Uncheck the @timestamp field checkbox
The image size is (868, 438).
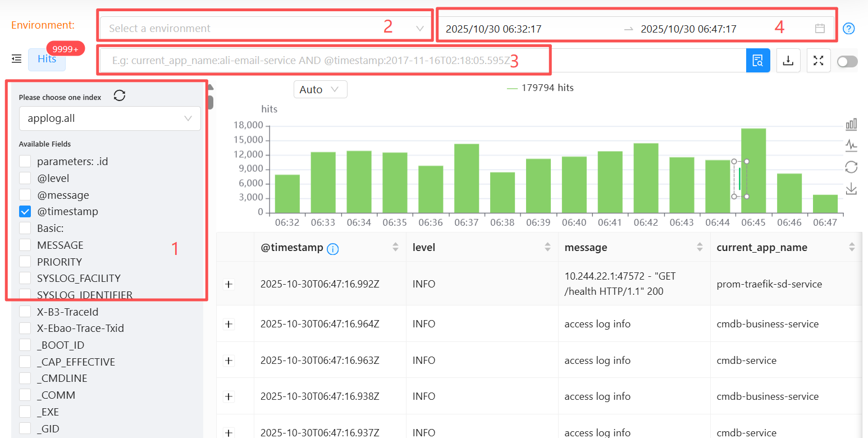click(x=25, y=212)
